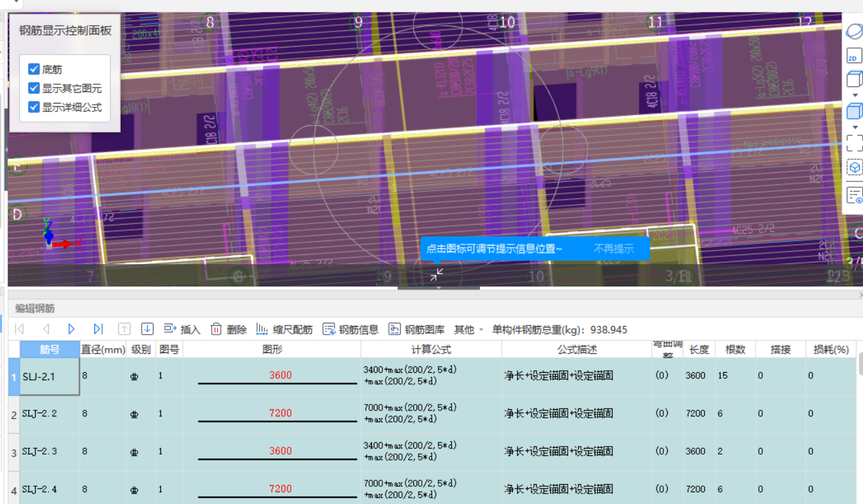Click the 图号 column header
The image size is (863, 504).
point(169,349)
